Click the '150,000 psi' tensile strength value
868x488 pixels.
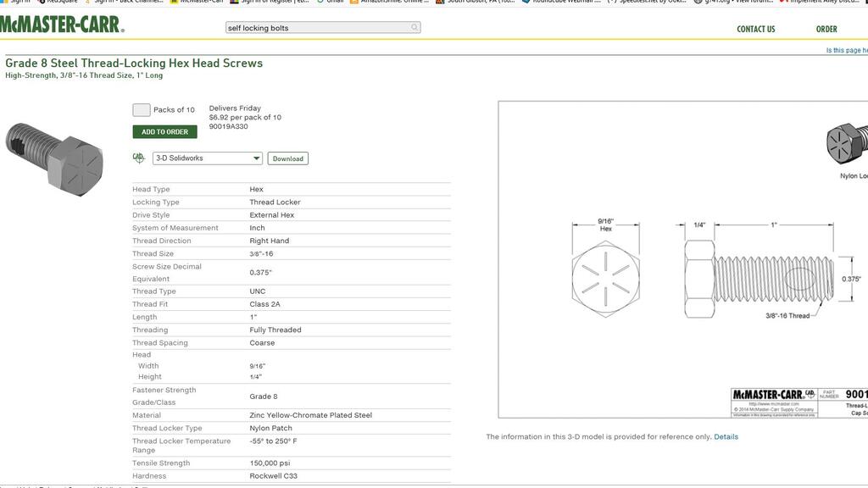click(x=270, y=463)
